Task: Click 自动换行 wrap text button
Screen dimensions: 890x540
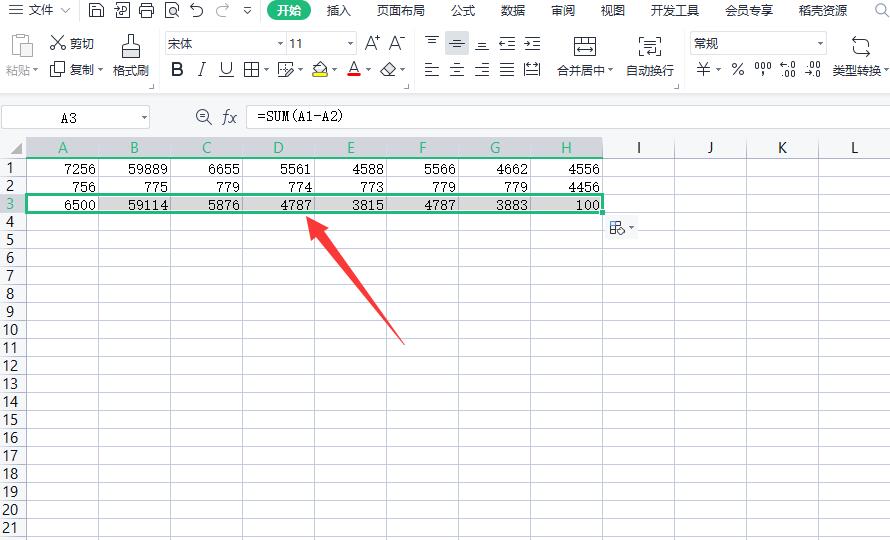Action: pos(650,55)
